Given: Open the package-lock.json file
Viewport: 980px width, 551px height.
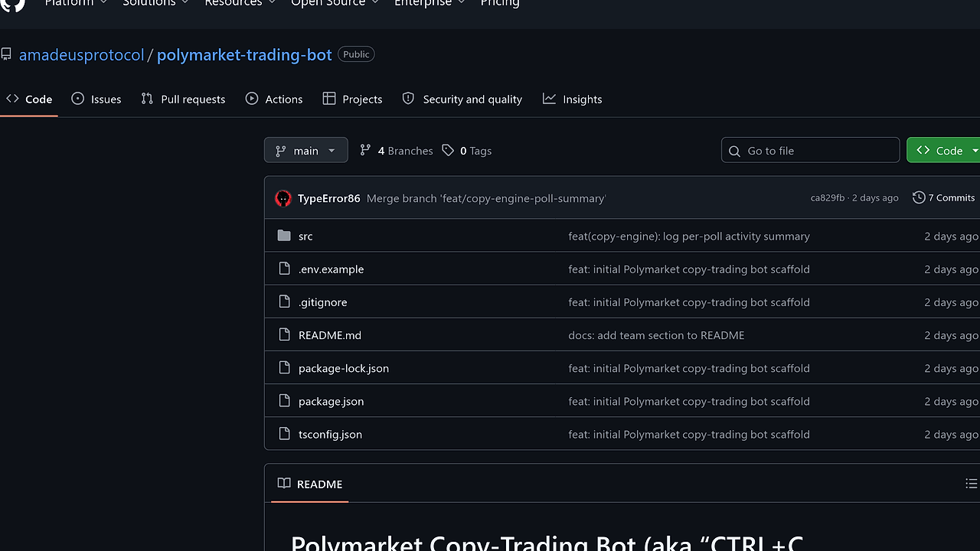Looking at the screenshot, I should (344, 367).
